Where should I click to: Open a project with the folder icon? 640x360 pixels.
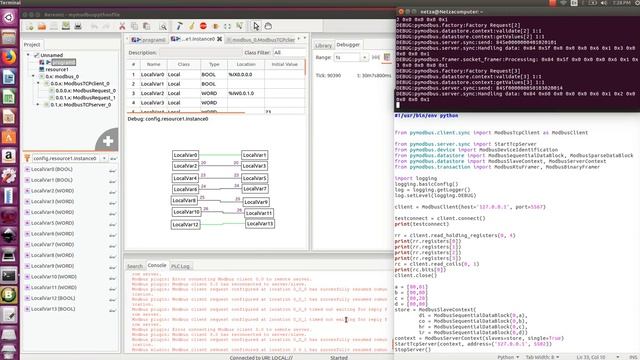(x=42, y=26)
